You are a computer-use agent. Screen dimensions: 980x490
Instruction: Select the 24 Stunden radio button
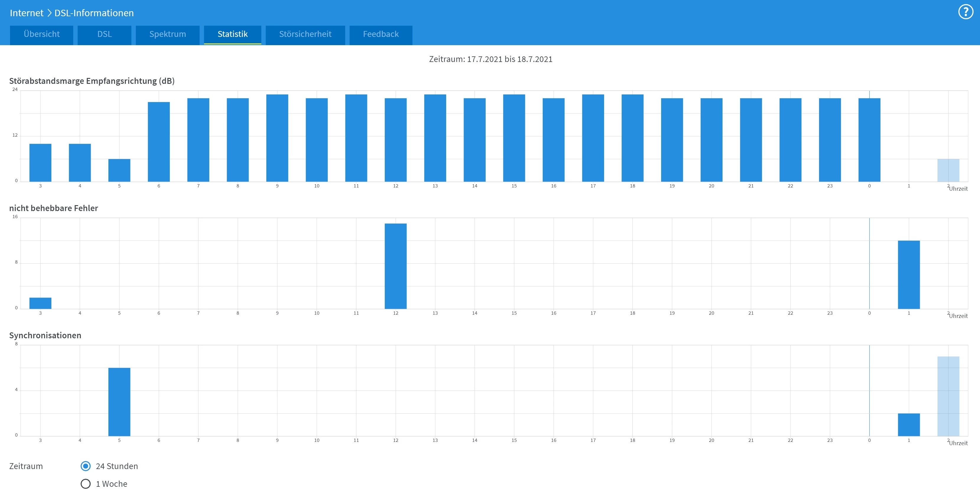86,466
